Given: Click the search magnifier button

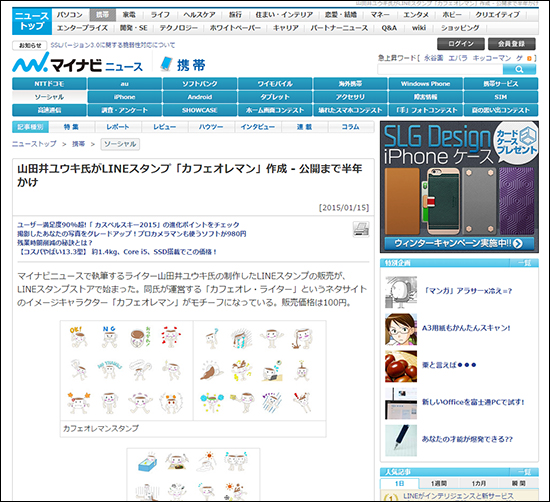Looking at the screenshot, I should [x=519, y=69].
